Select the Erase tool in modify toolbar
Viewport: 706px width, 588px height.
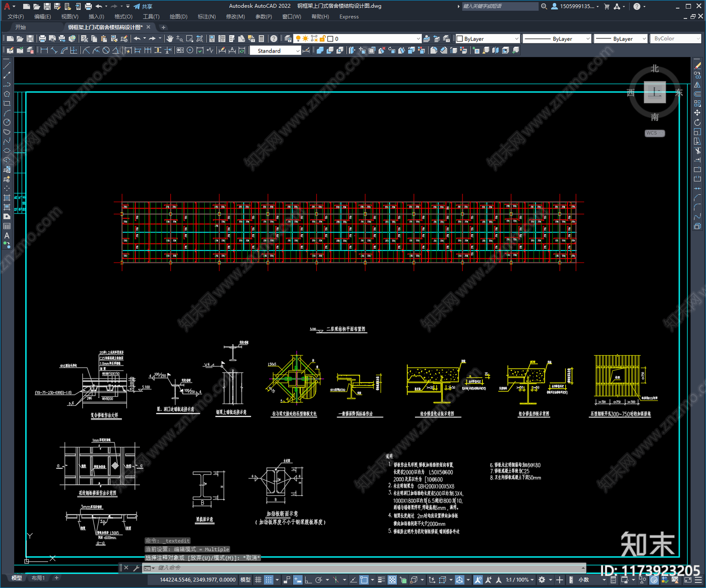(x=697, y=65)
